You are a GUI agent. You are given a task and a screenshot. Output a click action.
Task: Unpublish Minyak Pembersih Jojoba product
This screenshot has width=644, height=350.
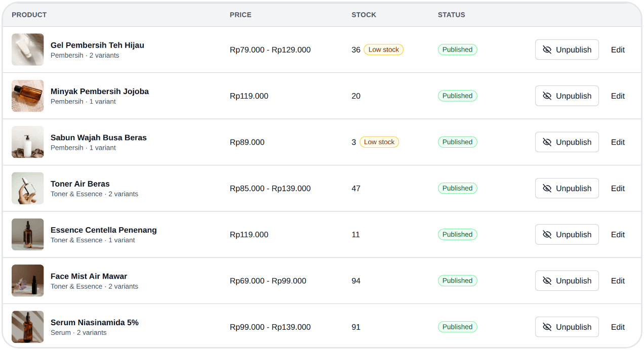[x=567, y=96]
